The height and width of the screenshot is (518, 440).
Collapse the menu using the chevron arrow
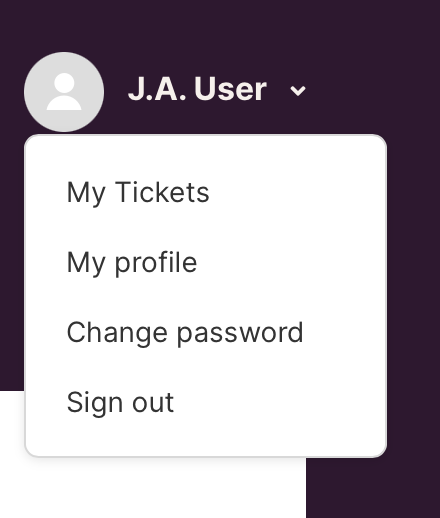tap(298, 90)
